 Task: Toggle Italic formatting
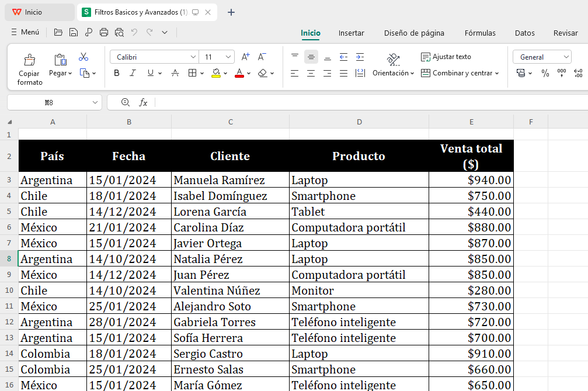(x=133, y=73)
